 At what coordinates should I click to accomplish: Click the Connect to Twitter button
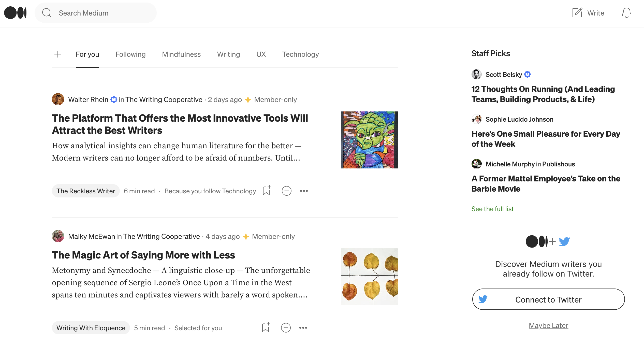548,299
